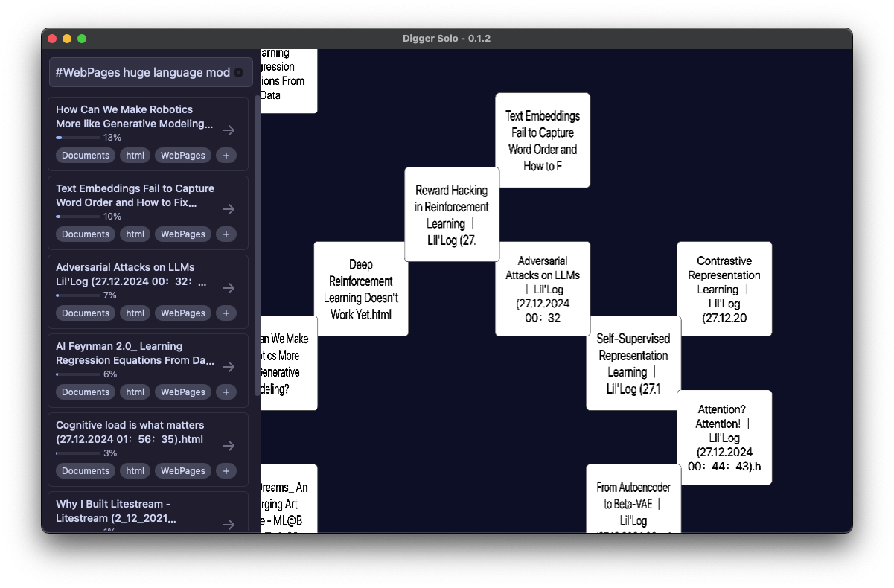
Task: Click the 13% relevance bar
Action: (78, 138)
